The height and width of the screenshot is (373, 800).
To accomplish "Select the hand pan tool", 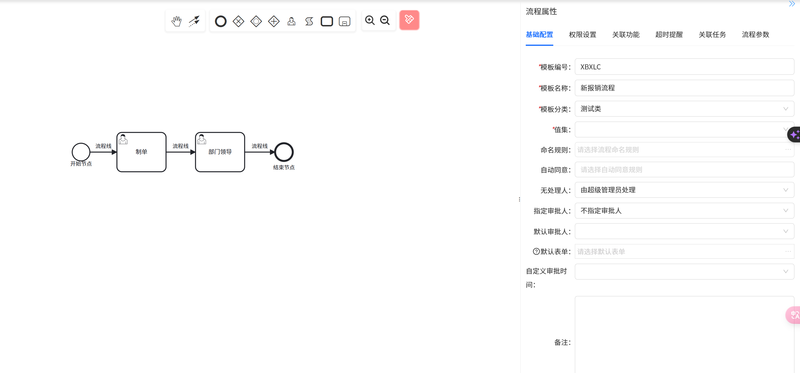I will click(177, 21).
